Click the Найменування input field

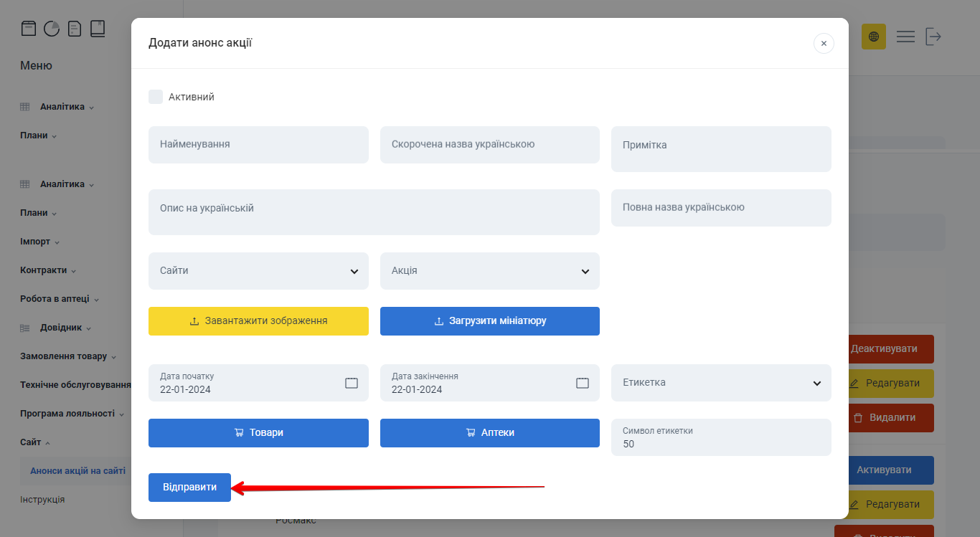pyautogui.click(x=258, y=144)
